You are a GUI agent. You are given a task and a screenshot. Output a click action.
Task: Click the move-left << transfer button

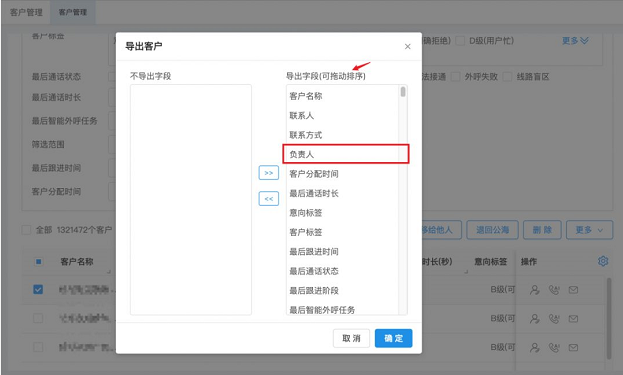point(269,199)
